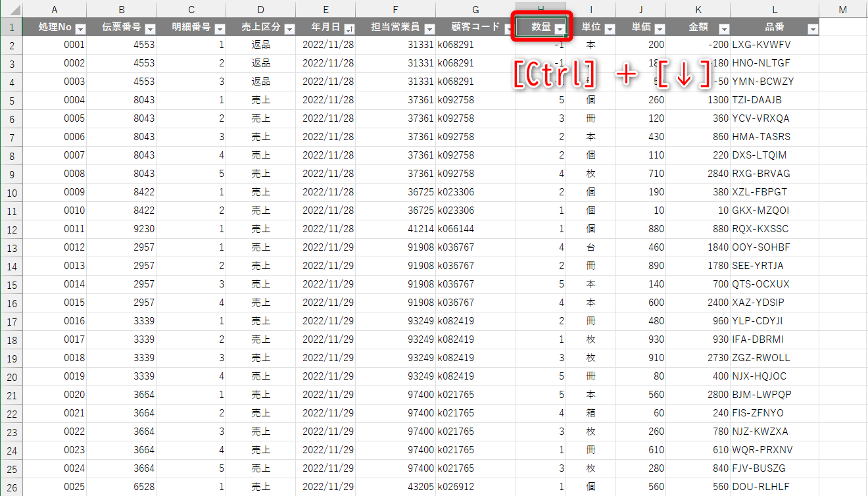This screenshot has height=496, width=868.
Task: Select column M header
Action: [843, 9]
